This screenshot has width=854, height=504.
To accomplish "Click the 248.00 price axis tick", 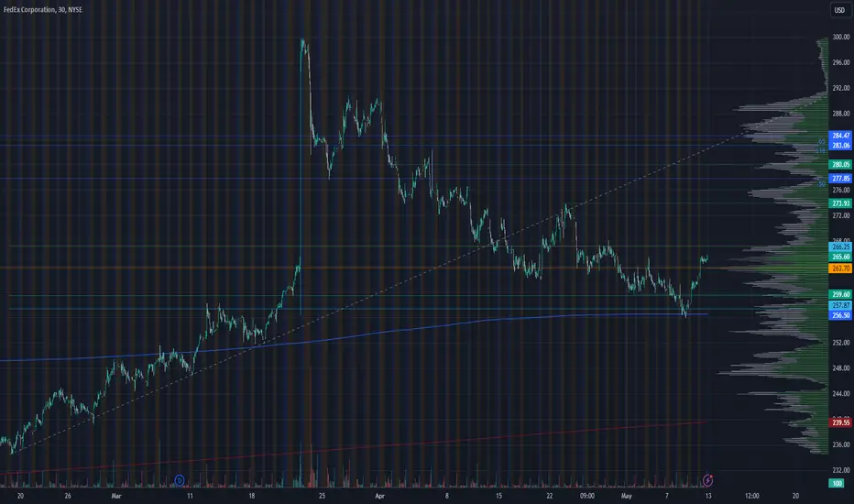I will [841, 368].
